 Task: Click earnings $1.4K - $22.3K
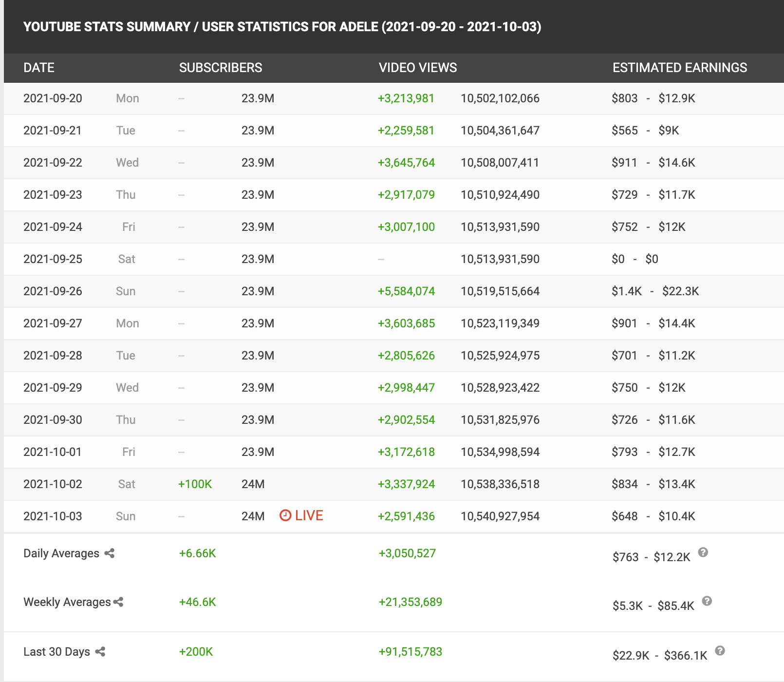tap(655, 291)
